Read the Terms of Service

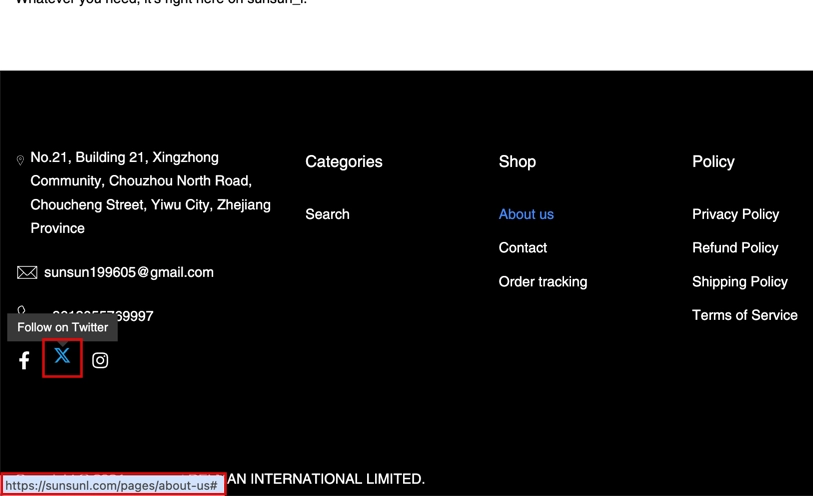(x=744, y=315)
